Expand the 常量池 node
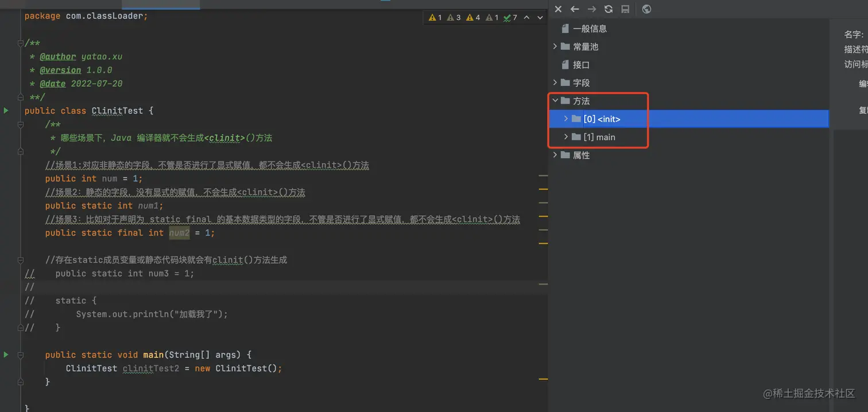Screen dimensions: 868x412 (555, 47)
